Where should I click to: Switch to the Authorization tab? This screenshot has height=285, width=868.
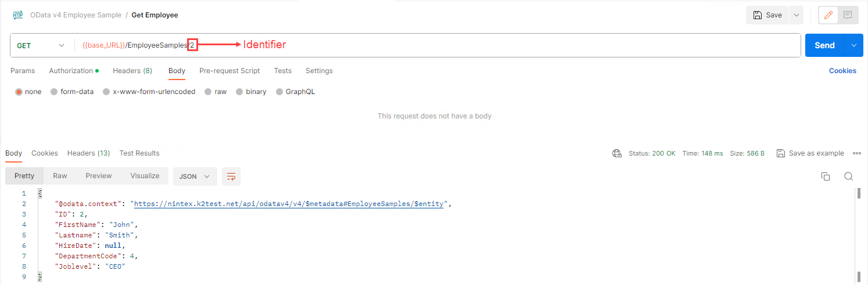pos(71,71)
